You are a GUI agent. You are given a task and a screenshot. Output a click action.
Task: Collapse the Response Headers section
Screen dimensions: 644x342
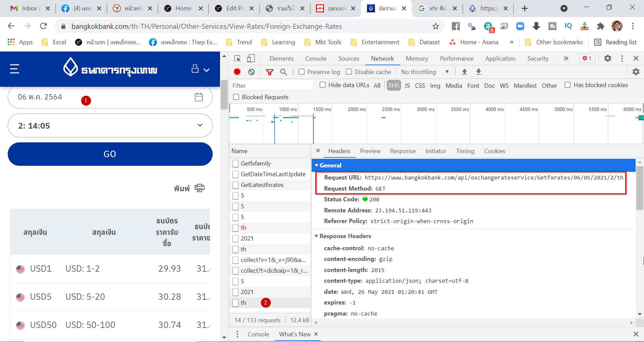coord(317,236)
